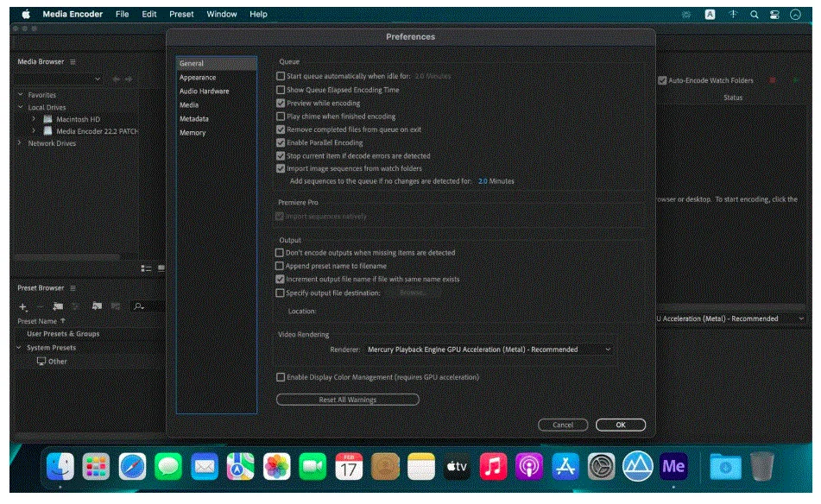The image size is (821, 504).
Task: Open the Media Browser panel menu icon
Action: [73, 62]
